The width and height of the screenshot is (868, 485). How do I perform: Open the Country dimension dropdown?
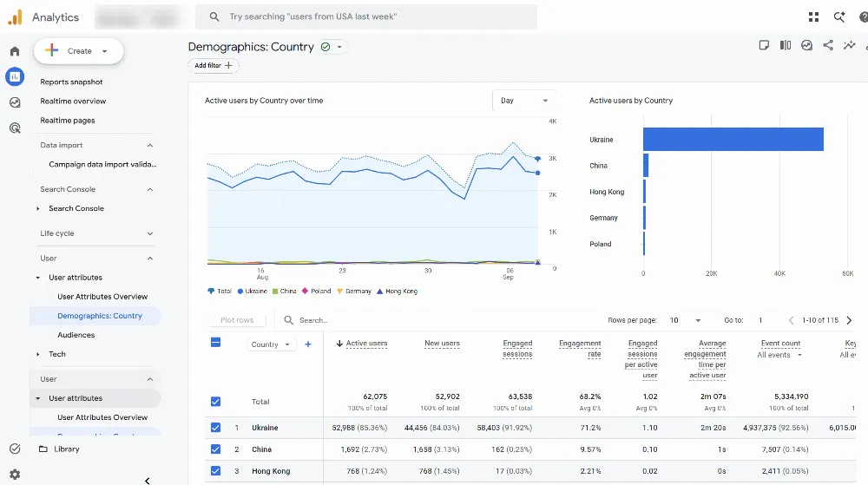click(271, 344)
